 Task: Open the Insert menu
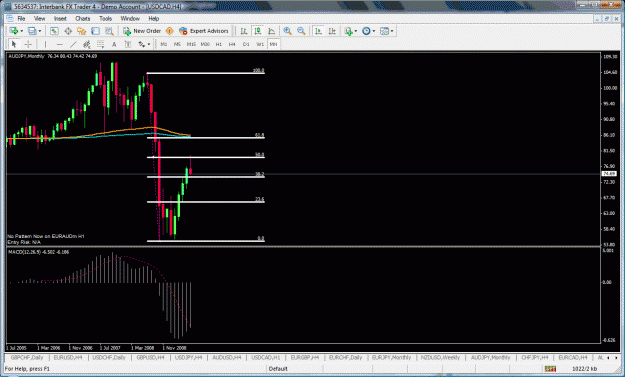click(x=60, y=19)
